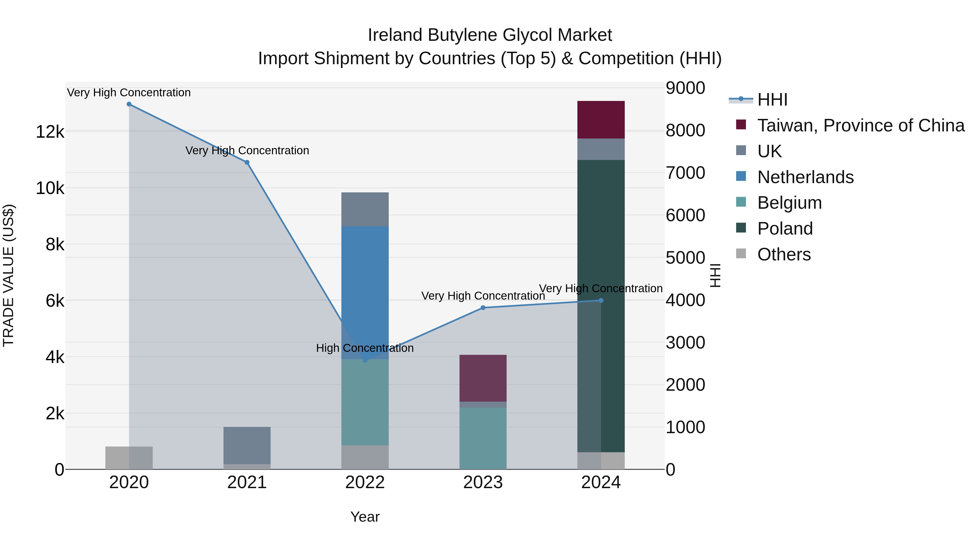The width and height of the screenshot is (980, 551).
Task: Click the 12k left axis tick label
Action: (50, 132)
